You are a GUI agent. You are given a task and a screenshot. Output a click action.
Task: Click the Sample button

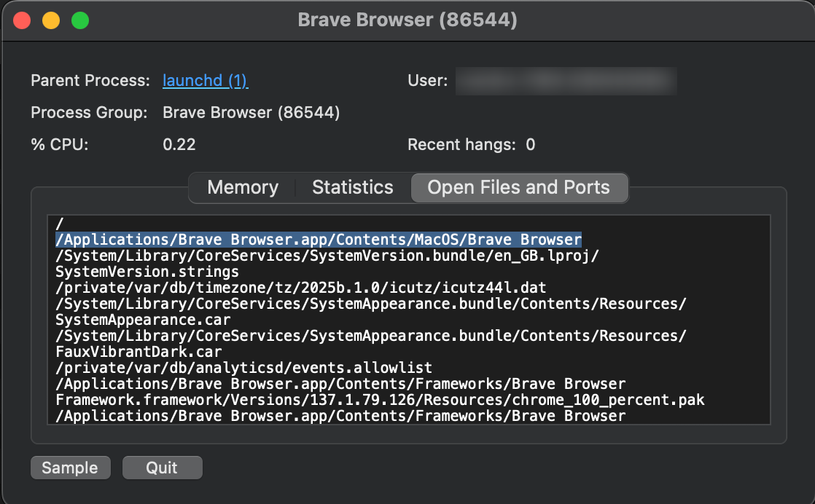70,468
